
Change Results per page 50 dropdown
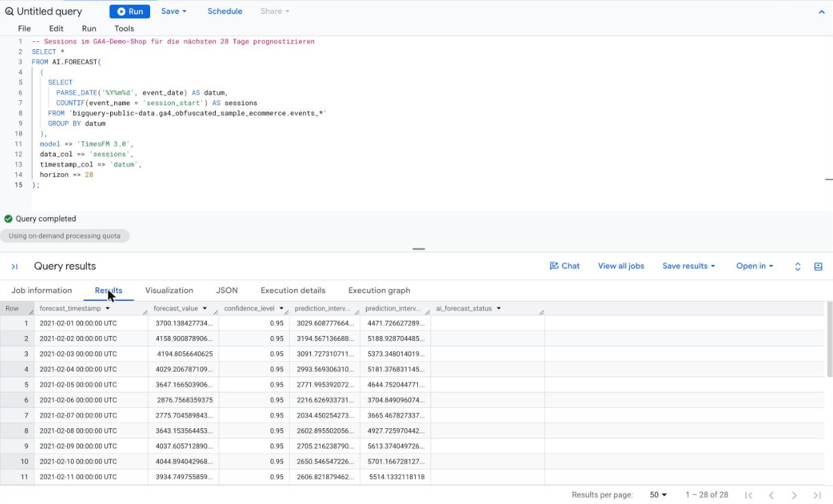tap(658, 495)
